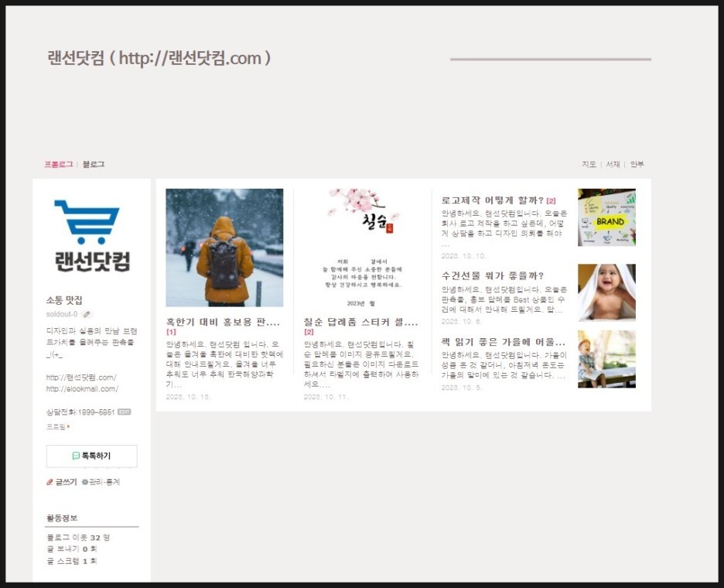Click the comment count [2] beside 로고제작
This screenshot has height=588, width=724.
pos(551,201)
